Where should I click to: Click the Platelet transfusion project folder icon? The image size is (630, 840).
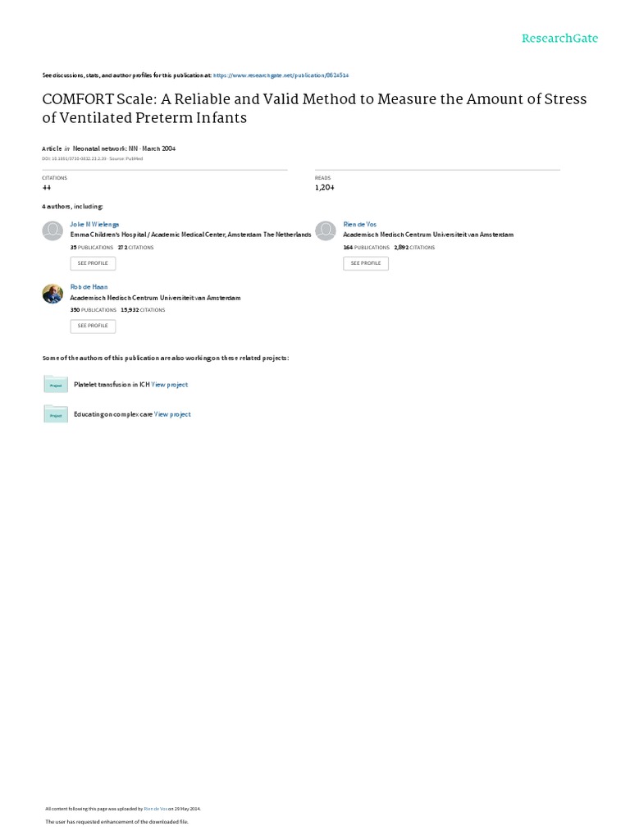click(55, 384)
